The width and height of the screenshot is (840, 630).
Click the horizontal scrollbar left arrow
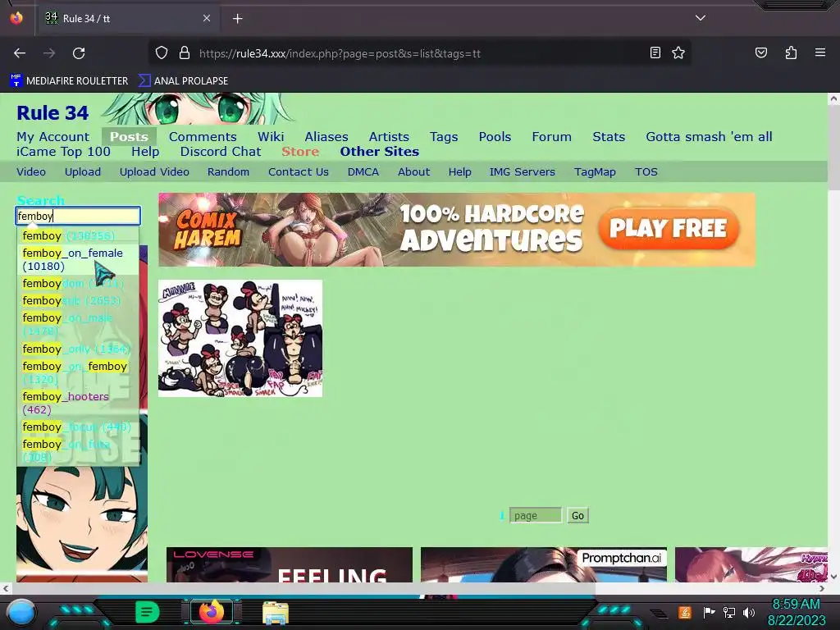click(x=6, y=588)
